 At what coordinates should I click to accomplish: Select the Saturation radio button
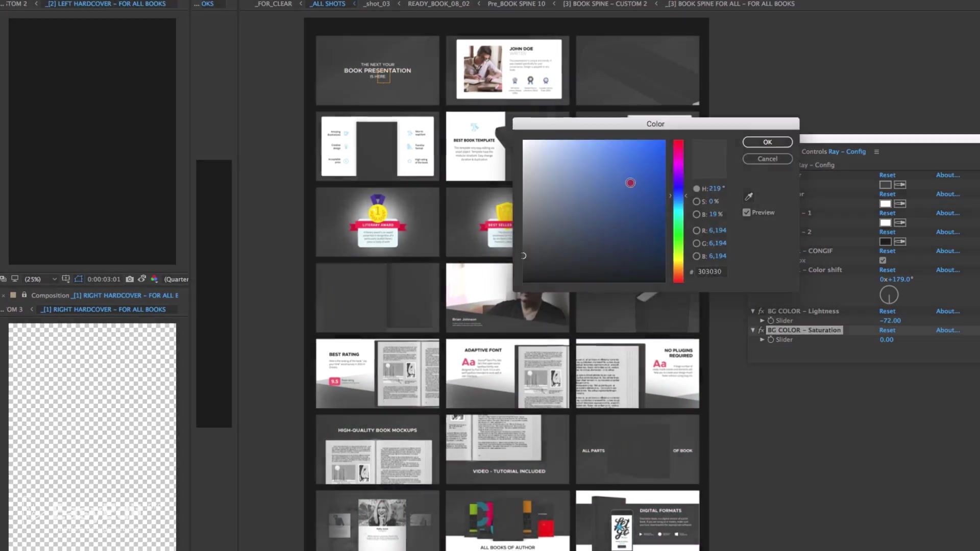pyautogui.click(x=697, y=201)
